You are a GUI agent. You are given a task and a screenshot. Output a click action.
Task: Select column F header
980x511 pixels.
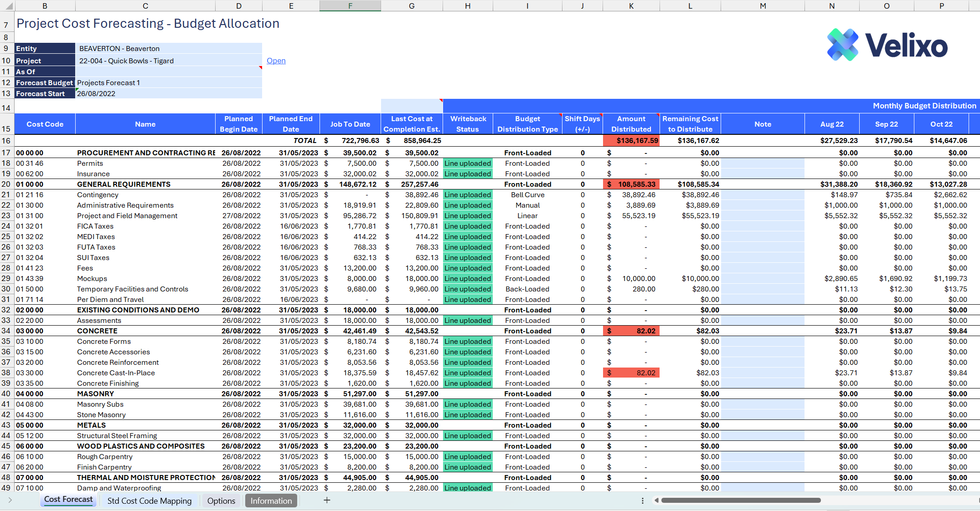click(x=350, y=6)
